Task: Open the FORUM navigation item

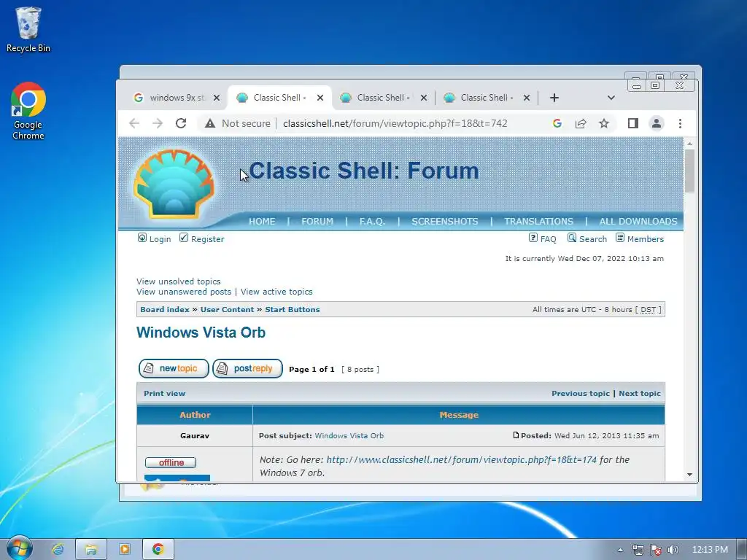Action: pyautogui.click(x=317, y=222)
